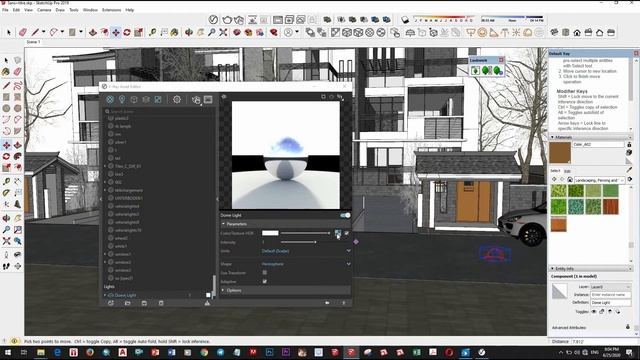Image resolution: width=640 pixels, height=360 pixels.
Task: Open the Extensions menu
Action: pos(111,10)
